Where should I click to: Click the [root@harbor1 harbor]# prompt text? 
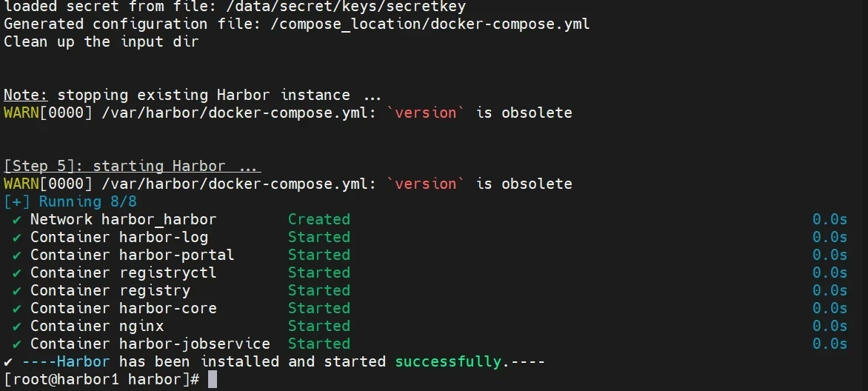point(101,380)
